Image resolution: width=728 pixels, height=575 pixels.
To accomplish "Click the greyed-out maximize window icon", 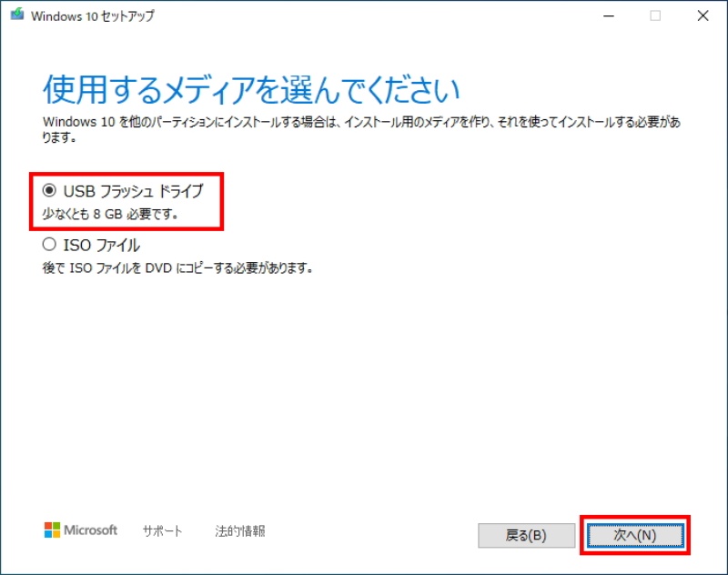I will click(655, 15).
